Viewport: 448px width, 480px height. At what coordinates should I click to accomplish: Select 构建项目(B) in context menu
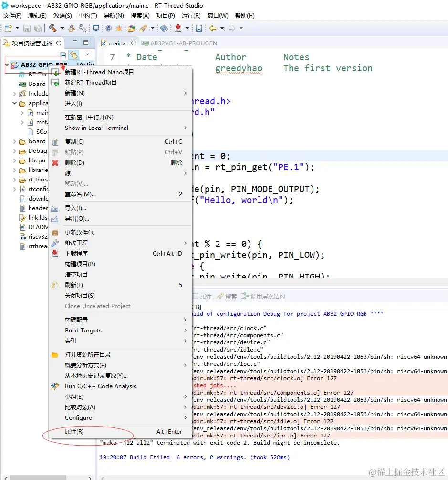121,264
